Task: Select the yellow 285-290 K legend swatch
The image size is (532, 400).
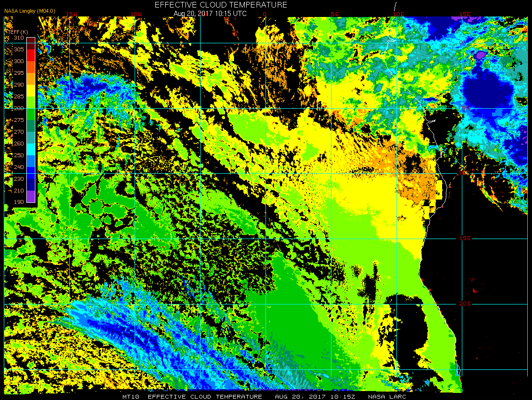Action: pos(31,90)
